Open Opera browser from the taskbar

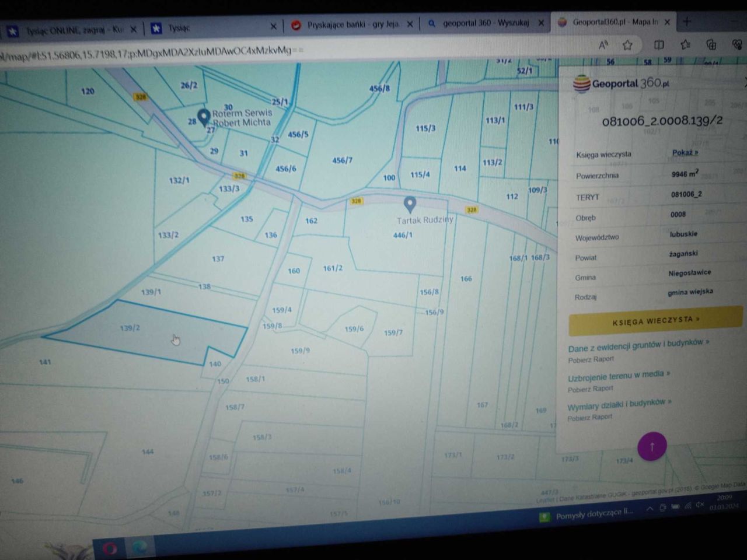110,548
